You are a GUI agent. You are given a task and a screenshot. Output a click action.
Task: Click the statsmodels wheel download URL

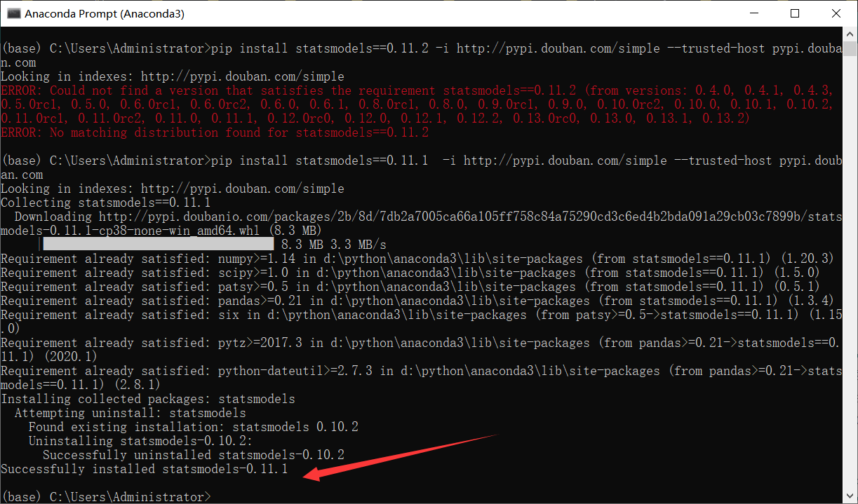click(463, 216)
